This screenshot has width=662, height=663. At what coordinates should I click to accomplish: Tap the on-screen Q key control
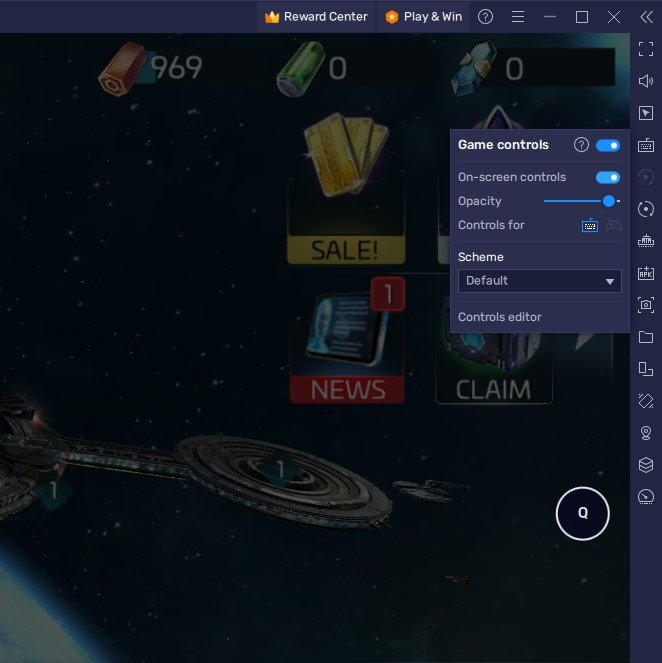[x=582, y=513]
